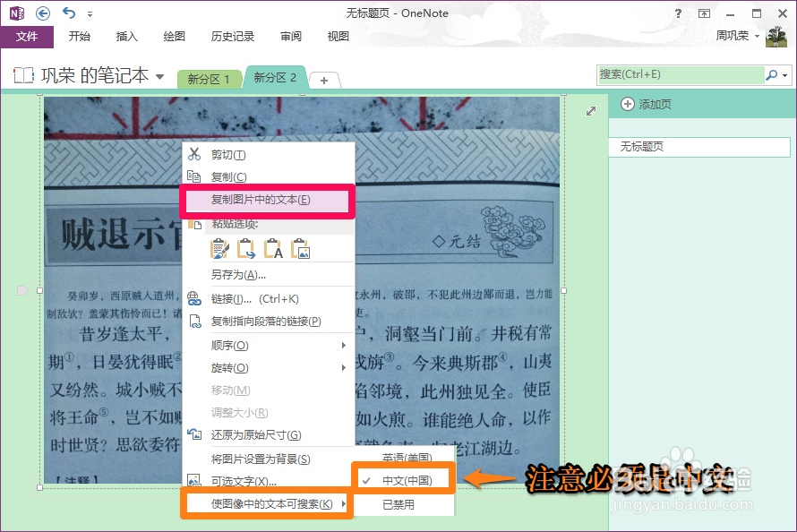Open the 文件 tab
The image size is (797, 532).
tap(27, 36)
